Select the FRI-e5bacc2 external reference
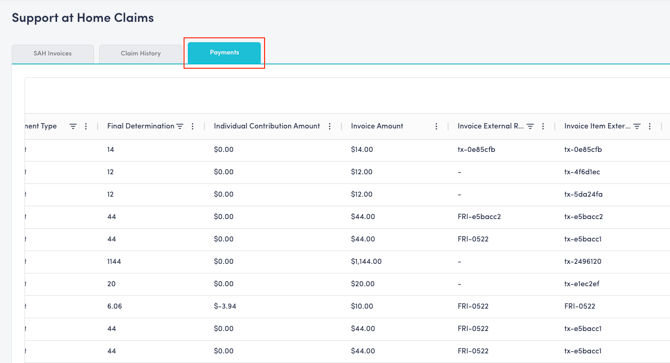Screen dimensions: 670x363 (479, 217)
